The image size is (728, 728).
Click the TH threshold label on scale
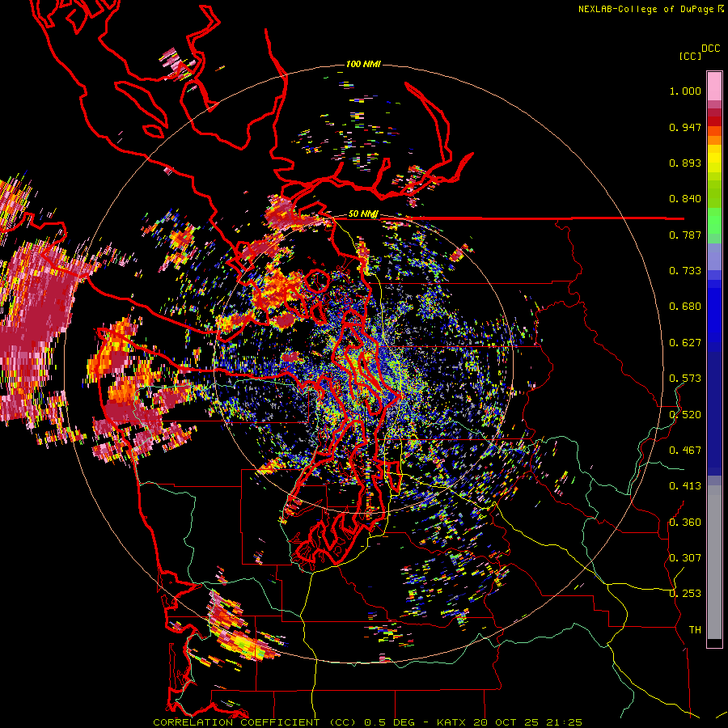point(695,630)
